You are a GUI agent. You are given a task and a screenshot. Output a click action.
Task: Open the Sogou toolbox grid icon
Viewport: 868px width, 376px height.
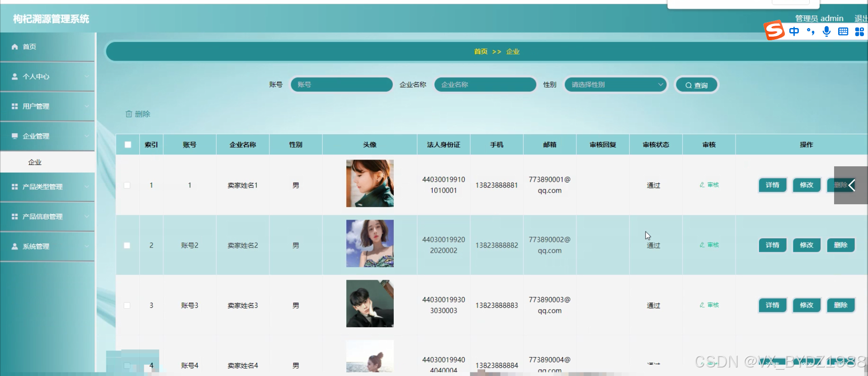(859, 32)
